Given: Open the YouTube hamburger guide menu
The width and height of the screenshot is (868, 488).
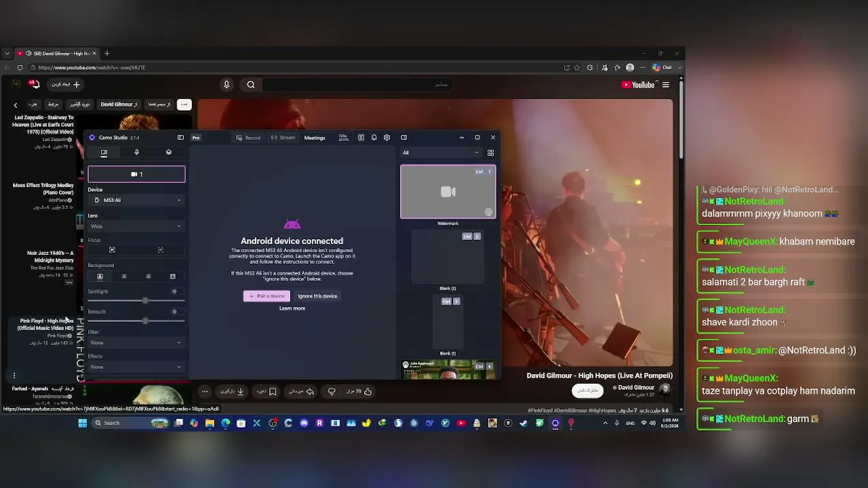Looking at the screenshot, I should click(666, 85).
